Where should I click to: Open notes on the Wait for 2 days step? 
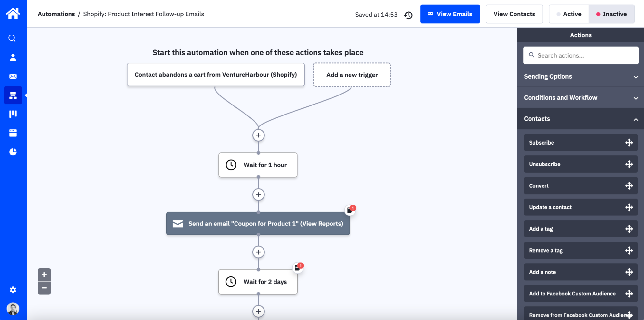click(x=297, y=267)
